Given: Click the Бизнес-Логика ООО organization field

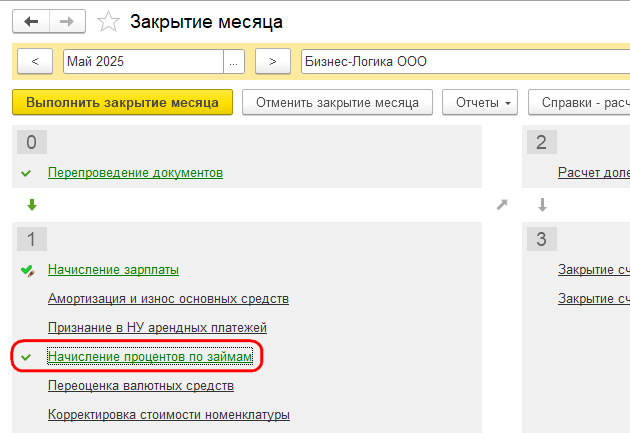Looking at the screenshot, I should pos(465,61).
